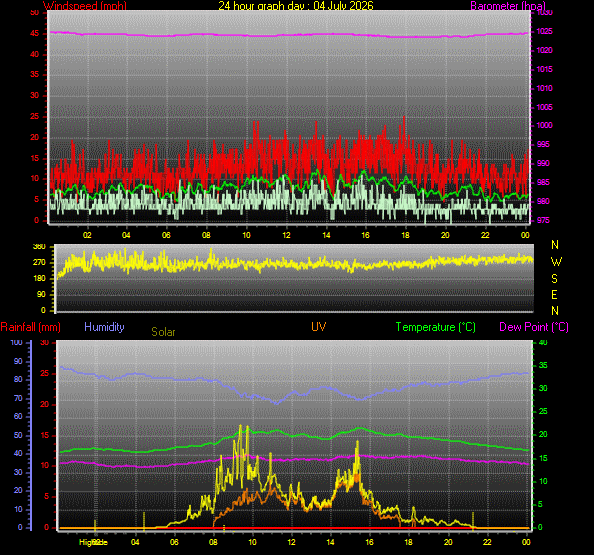
Task: Select the UV legend label
Action: [x=319, y=327]
